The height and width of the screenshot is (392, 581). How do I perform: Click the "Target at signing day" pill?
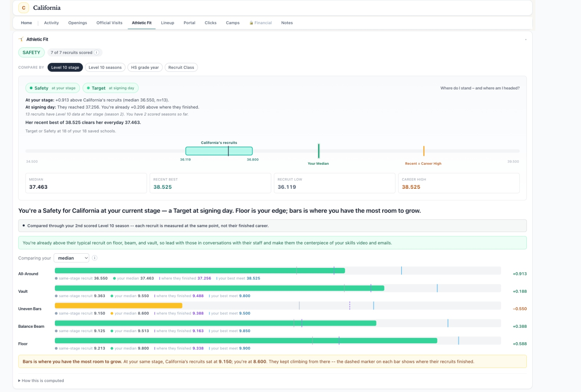110,88
